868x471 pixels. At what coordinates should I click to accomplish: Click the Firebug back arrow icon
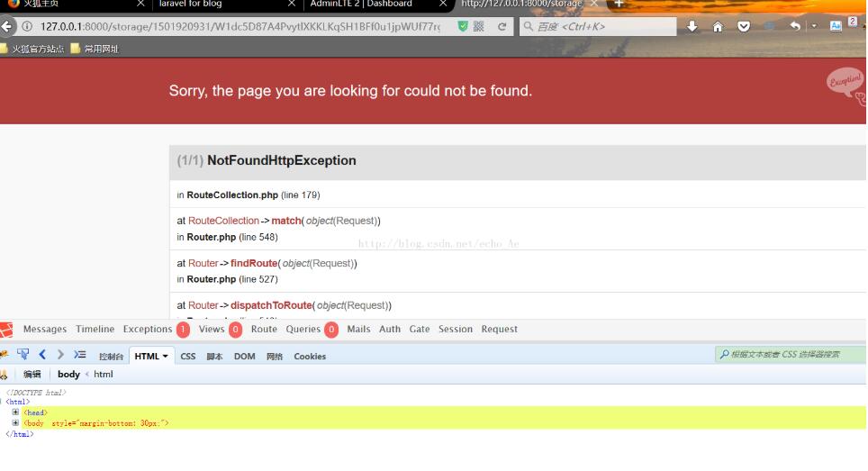[x=42, y=355]
